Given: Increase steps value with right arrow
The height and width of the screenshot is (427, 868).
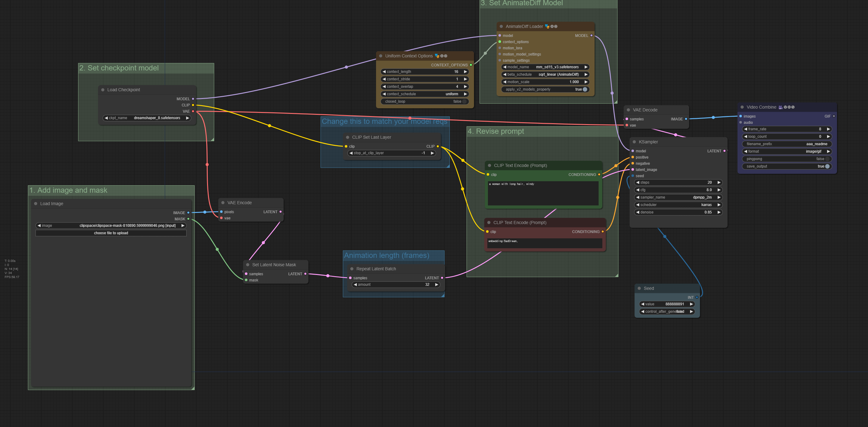Looking at the screenshot, I should (719, 182).
